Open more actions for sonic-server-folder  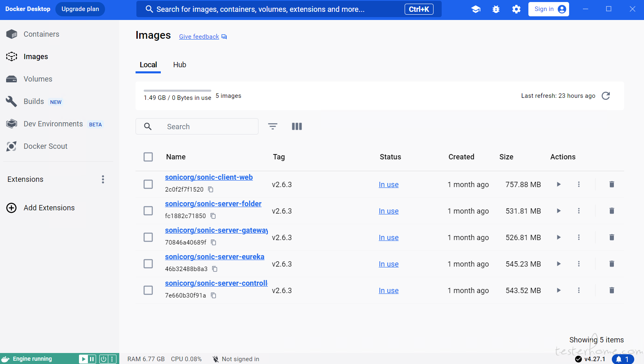point(579,211)
